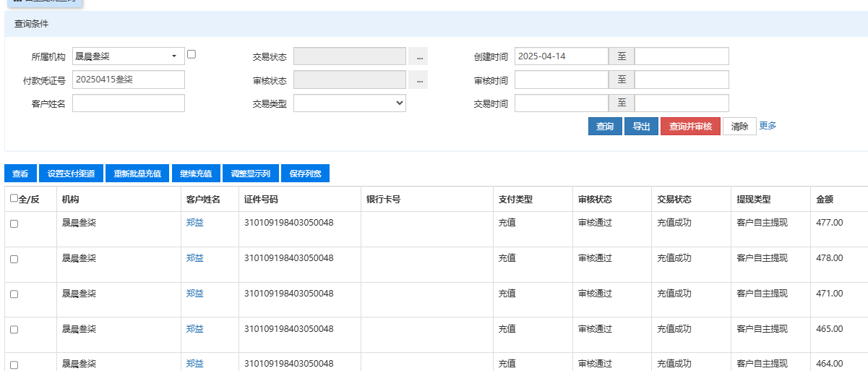Viewport: 868px width, 371px height.
Task: Select the row checkbox for amount 471.00
Action: coord(14,294)
